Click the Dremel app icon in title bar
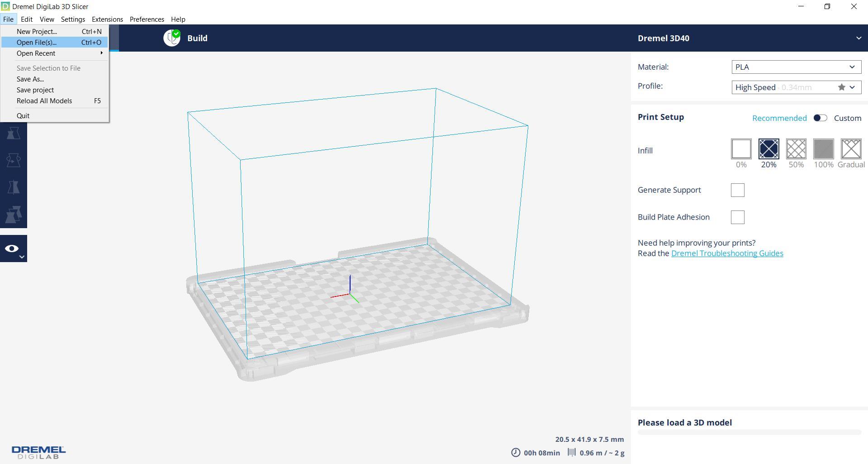This screenshot has height=464, width=868. pyautogui.click(x=5, y=6)
